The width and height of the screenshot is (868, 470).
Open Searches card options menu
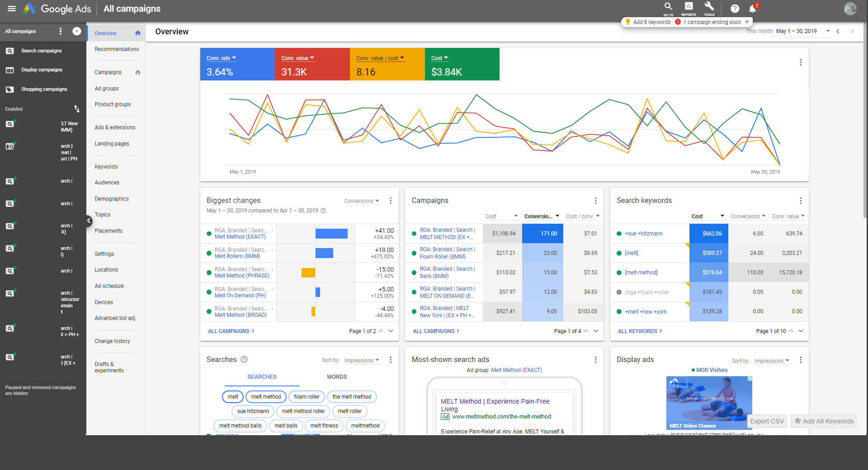(x=391, y=360)
